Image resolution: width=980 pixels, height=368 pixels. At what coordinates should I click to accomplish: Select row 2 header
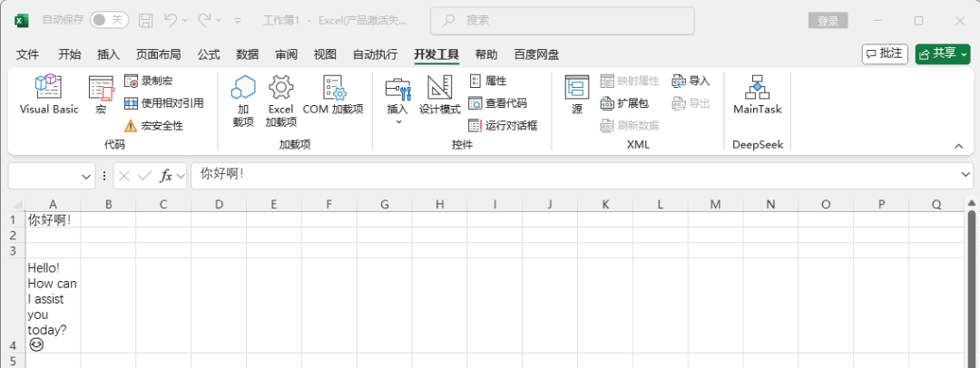point(12,235)
